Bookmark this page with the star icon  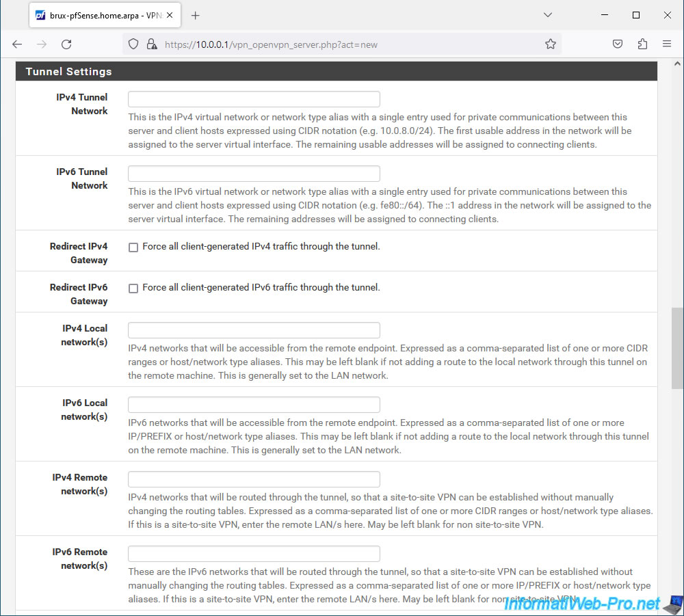[x=551, y=44]
